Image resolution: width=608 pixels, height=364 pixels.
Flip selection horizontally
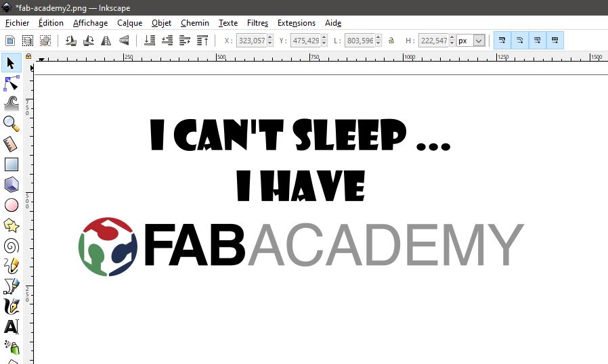coord(106,41)
